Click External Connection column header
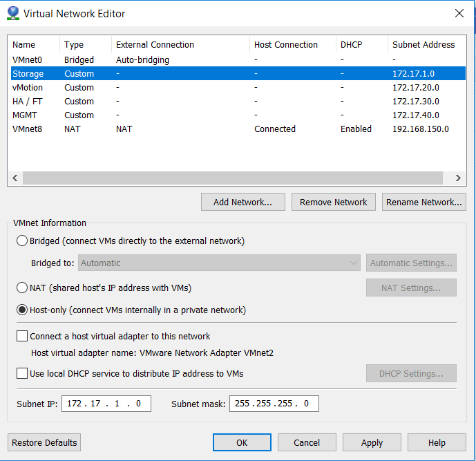The image size is (476, 461). (180, 45)
